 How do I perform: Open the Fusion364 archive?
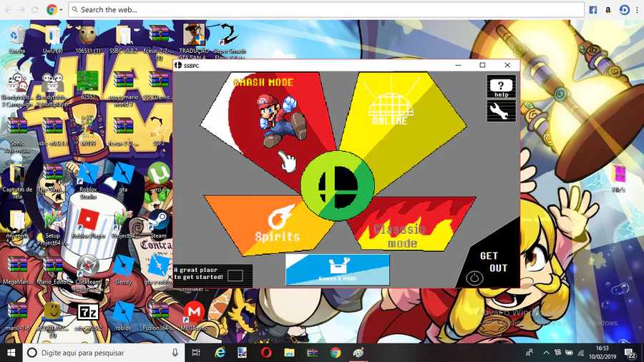[159, 316]
